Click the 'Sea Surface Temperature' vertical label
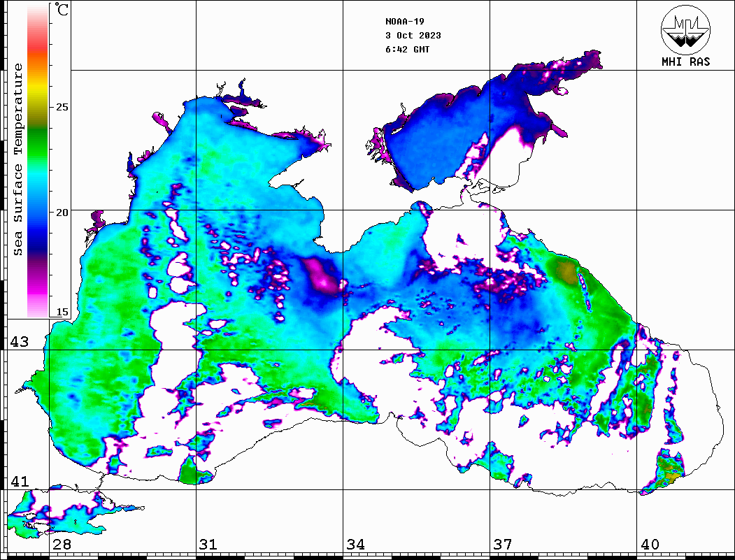This screenshot has width=735, height=560. [x=17, y=160]
